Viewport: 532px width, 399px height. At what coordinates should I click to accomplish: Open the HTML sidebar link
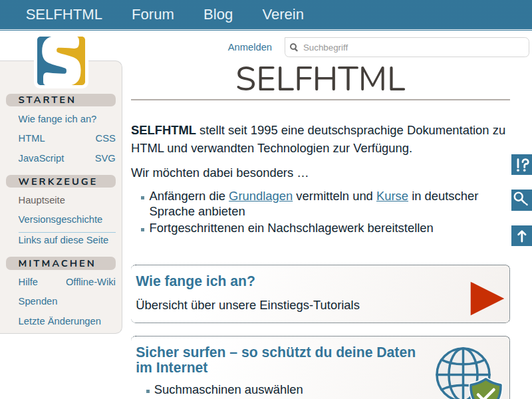(x=31, y=138)
